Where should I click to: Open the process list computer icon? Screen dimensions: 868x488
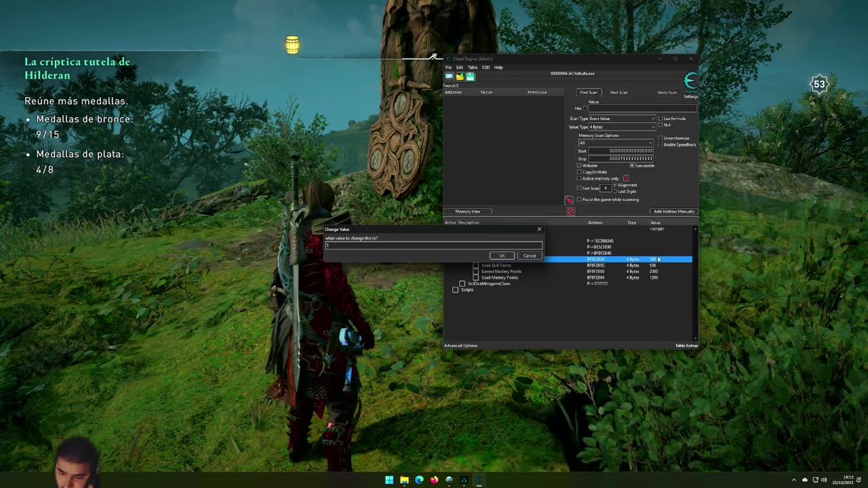(449, 77)
